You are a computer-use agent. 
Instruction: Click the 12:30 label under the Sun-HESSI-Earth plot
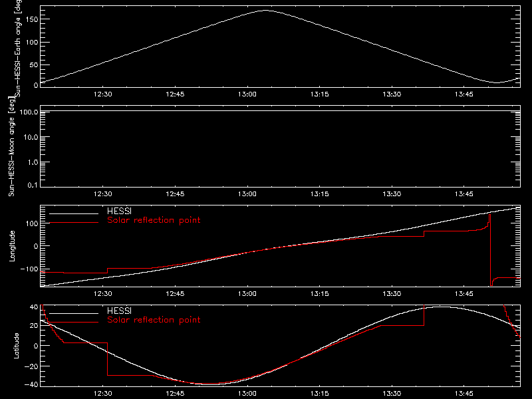coord(103,94)
